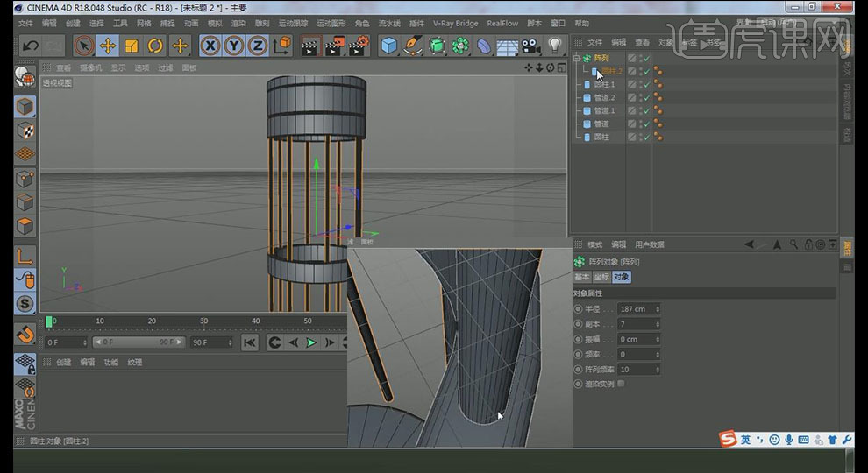Toggle the Y axis lock
Screen dimensions: 868x473
coord(234,46)
